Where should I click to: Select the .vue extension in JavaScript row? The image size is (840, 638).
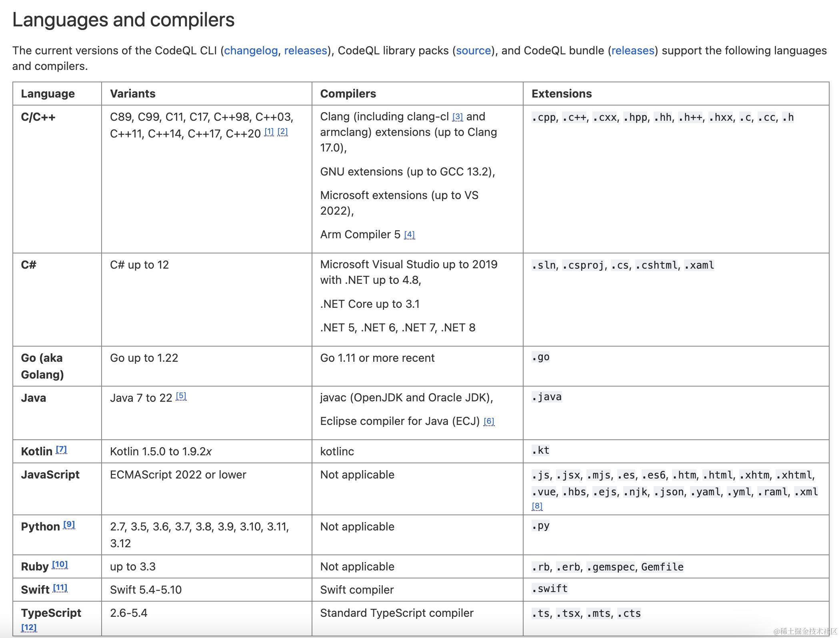pyautogui.click(x=545, y=492)
